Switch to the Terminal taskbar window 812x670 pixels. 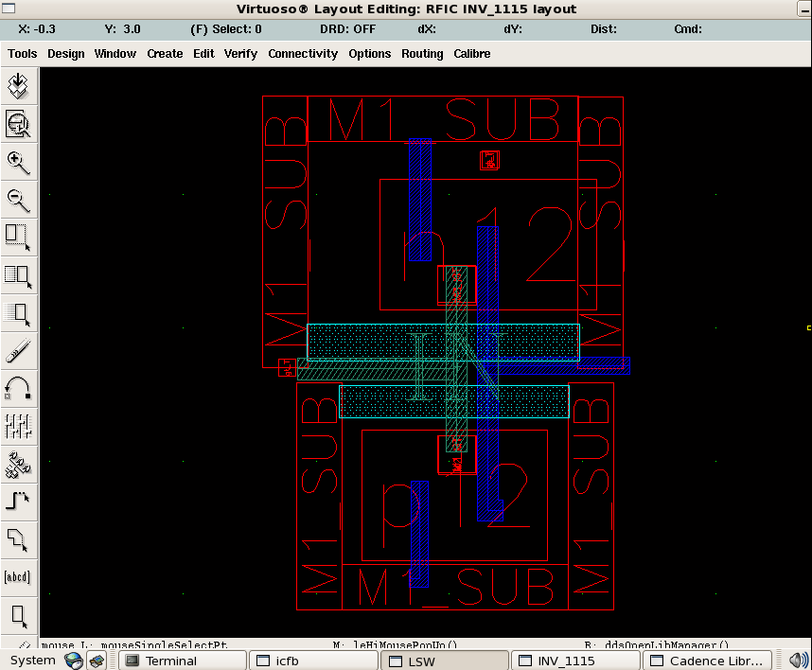click(183, 661)
